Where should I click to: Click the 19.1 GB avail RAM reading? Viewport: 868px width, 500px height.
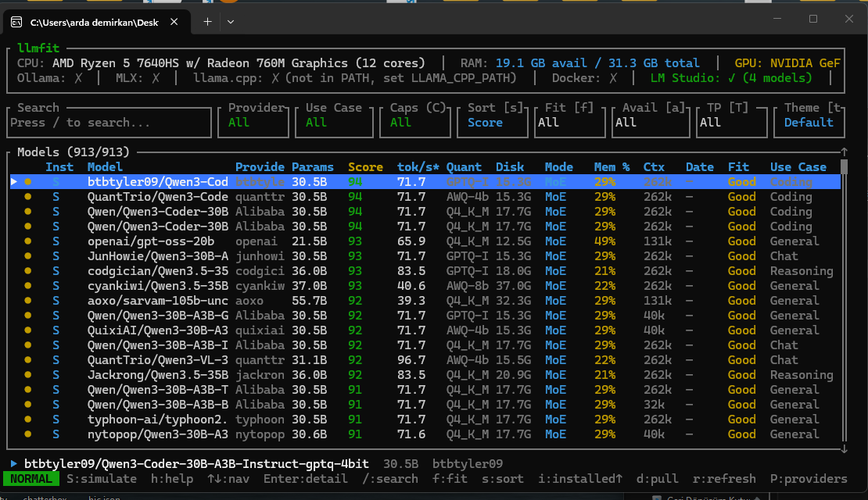[x=541, y=63]
